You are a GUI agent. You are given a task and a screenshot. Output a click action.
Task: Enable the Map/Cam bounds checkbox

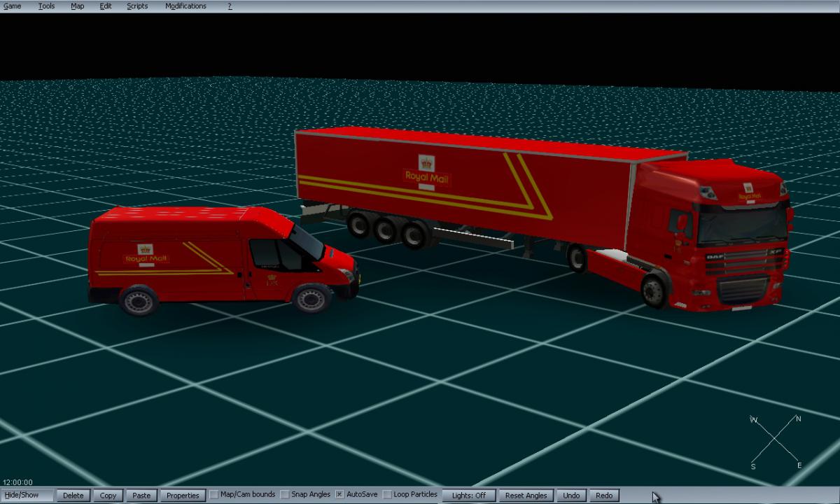[x=214, y=495]
